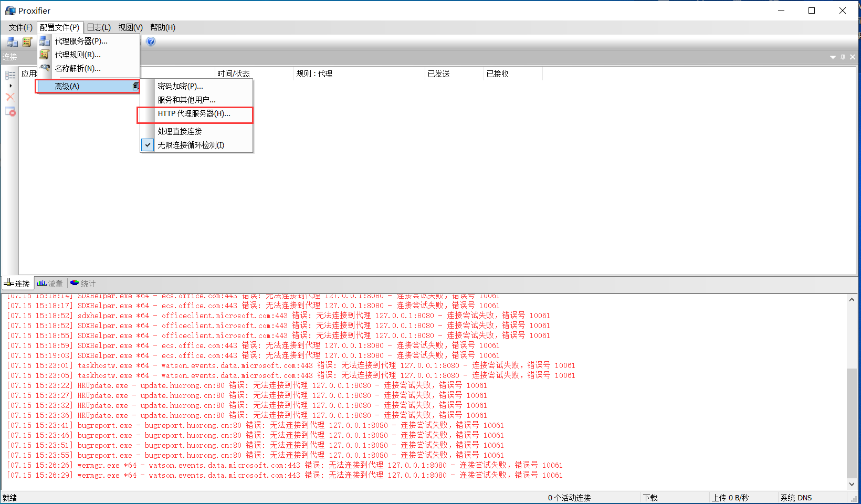Maximize the Proxifier window
The width and height of the screenshot is (861, 504).
(812, 10)
